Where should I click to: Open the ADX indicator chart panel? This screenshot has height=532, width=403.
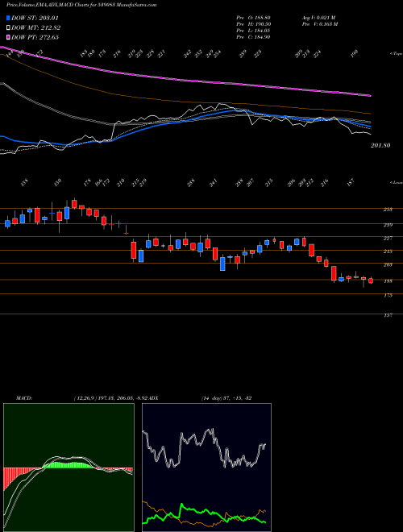(x=206, y=468)
